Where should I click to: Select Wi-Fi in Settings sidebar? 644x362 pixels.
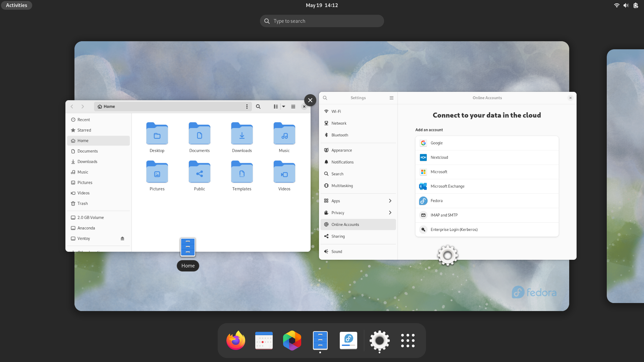coord(358,111)
